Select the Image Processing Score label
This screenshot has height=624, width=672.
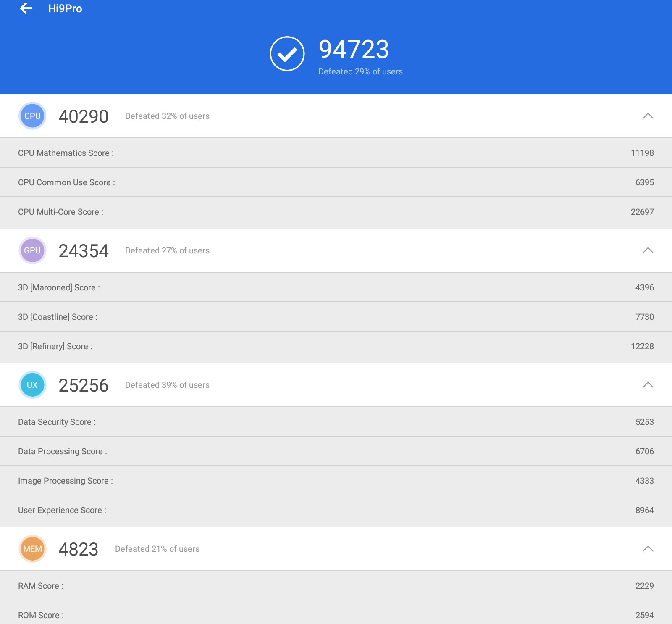(x=66, y=481)
